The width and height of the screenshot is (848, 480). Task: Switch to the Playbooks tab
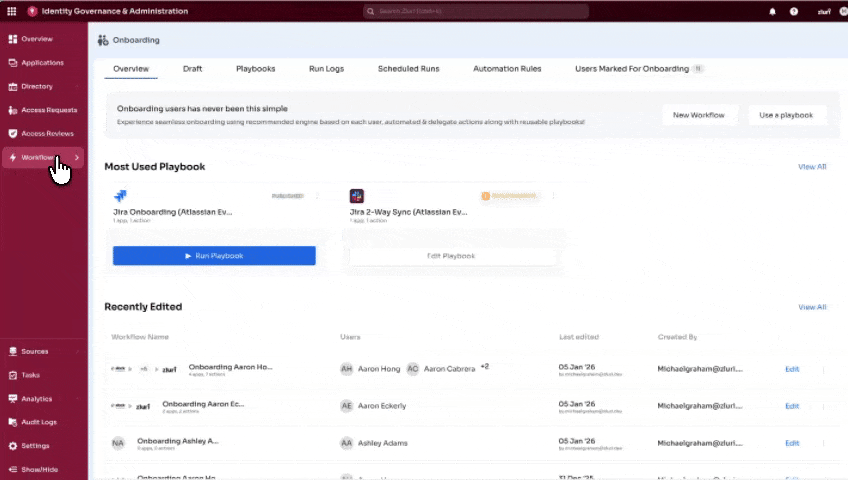pos(256,69)
